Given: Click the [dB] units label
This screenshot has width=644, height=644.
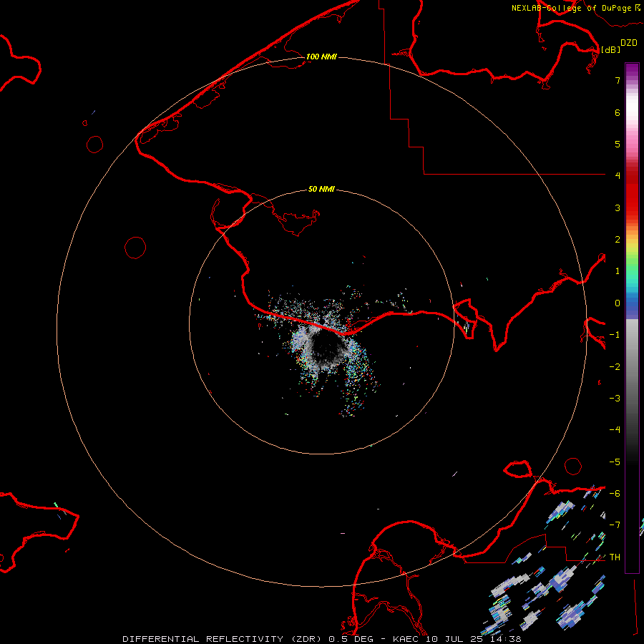Looking at the screenshot, I should 611,49.
